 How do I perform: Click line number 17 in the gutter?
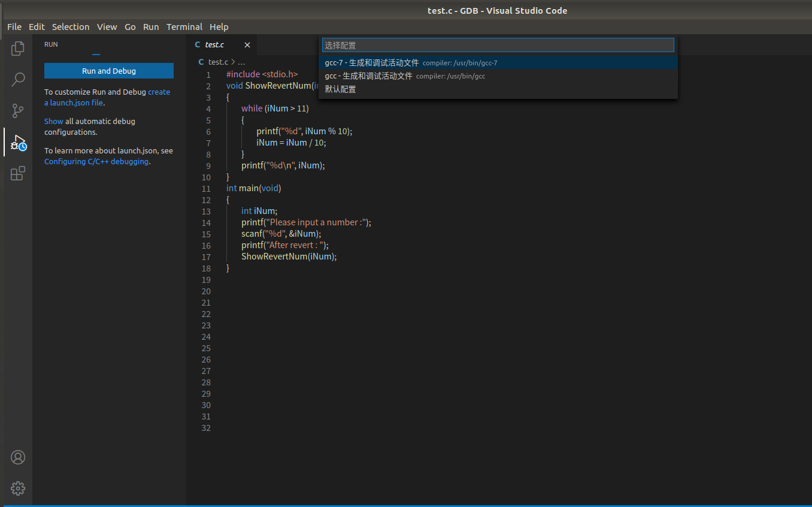tap(206, 256)
